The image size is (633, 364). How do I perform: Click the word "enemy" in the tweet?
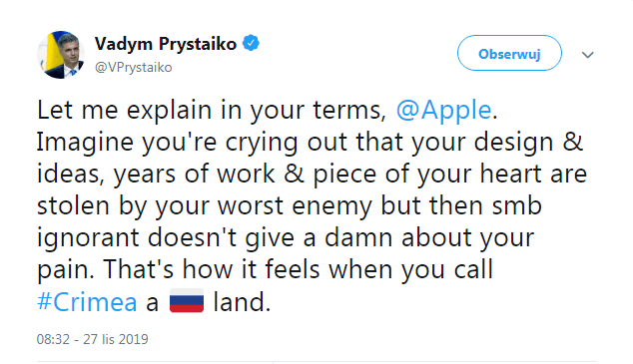click(x=331, y=207)
